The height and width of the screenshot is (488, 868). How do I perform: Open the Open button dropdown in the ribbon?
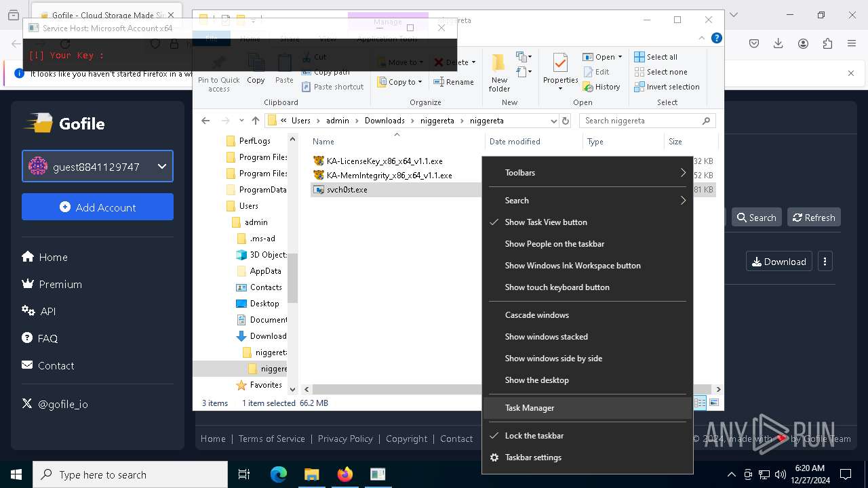[x=620, y=57]
